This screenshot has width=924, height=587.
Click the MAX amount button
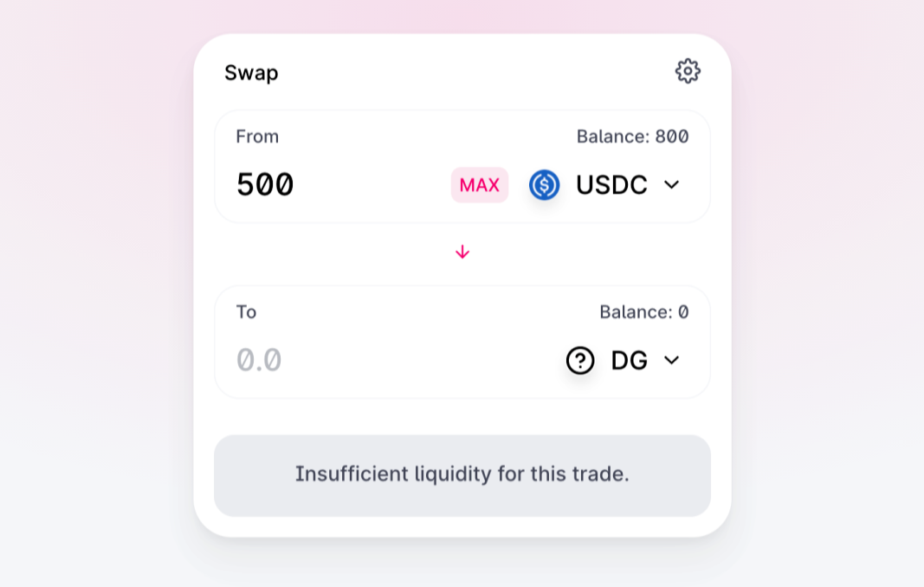pos(480,185)
